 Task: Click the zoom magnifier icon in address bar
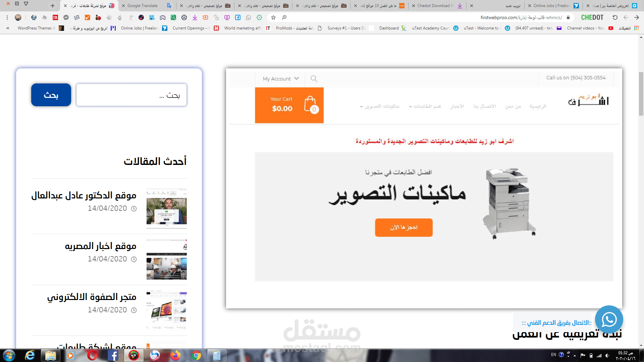point(284,17)
